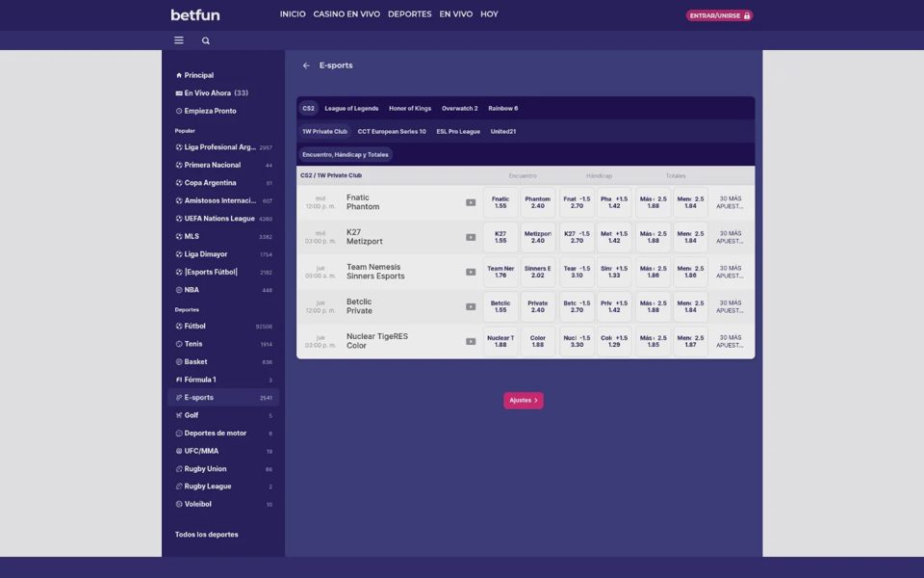This screenshot has width=924, height=578.
Task: Open video stream icon for Nuclear TigeRES match
Action: pos(471,341)
